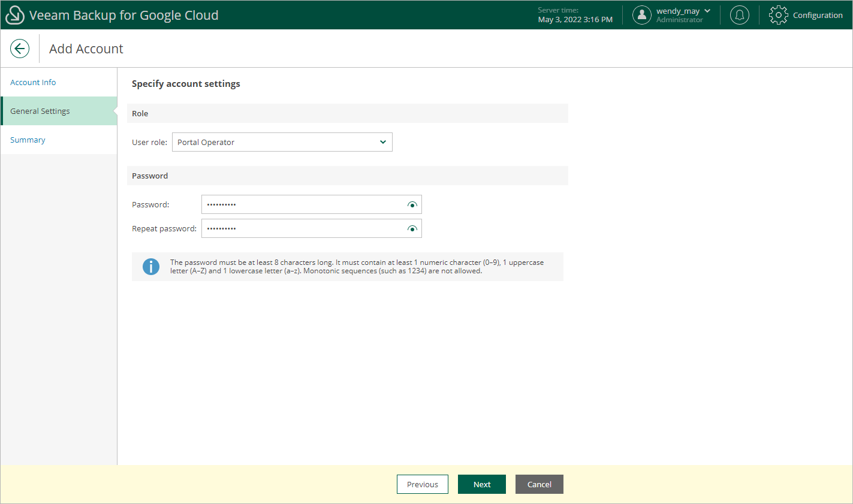Click the wendy_may username text
The height and width of the screenshot is (504, 853).
tap(678, 11)
